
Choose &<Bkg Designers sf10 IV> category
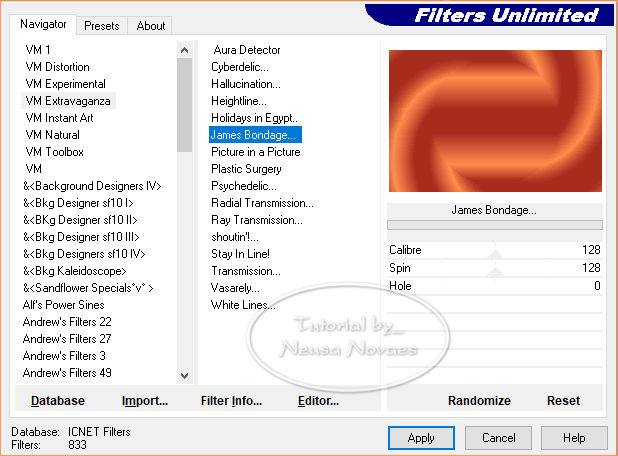coord(84,253)
